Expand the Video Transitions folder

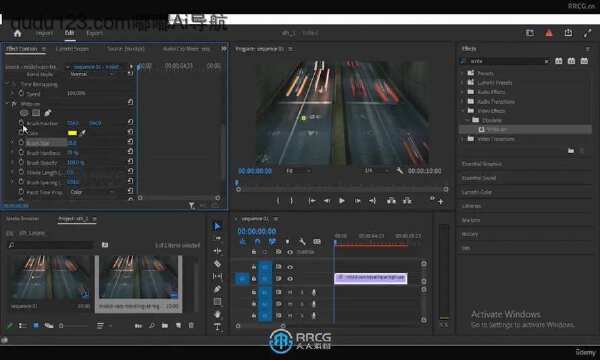[x=496, y=139]
